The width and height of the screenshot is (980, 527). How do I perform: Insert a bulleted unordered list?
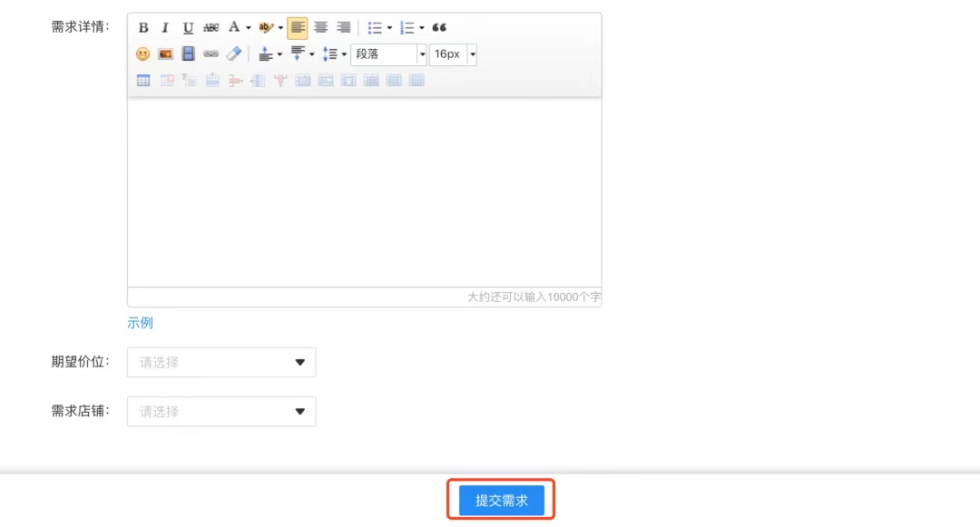(375, 27)
